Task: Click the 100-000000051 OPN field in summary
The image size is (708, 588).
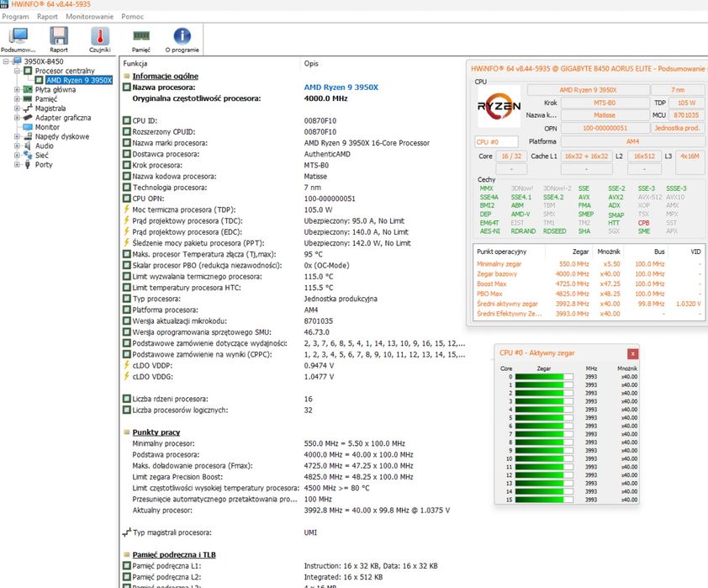Action: (605, 128)
